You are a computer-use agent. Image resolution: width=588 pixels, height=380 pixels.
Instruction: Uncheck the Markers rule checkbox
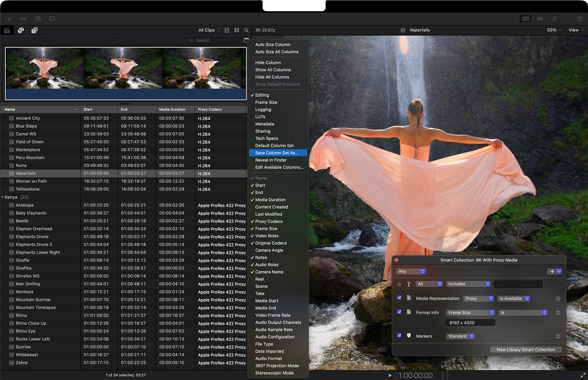click(x=399, y=335)
